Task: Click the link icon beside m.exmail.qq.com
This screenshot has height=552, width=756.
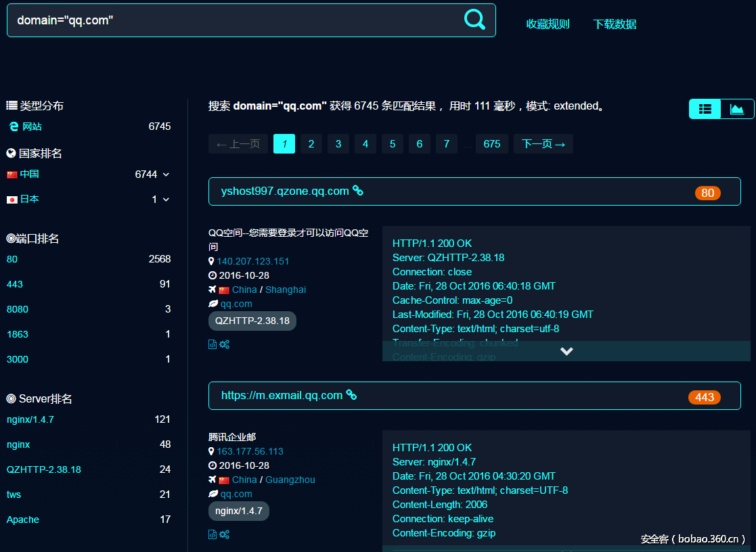Action: tap(351, 395)
